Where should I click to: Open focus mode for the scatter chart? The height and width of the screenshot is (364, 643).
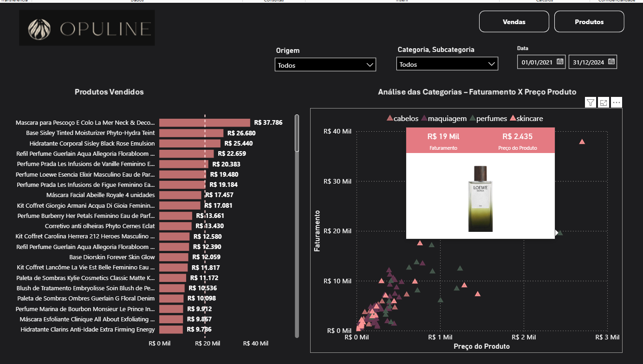[604, 102]
